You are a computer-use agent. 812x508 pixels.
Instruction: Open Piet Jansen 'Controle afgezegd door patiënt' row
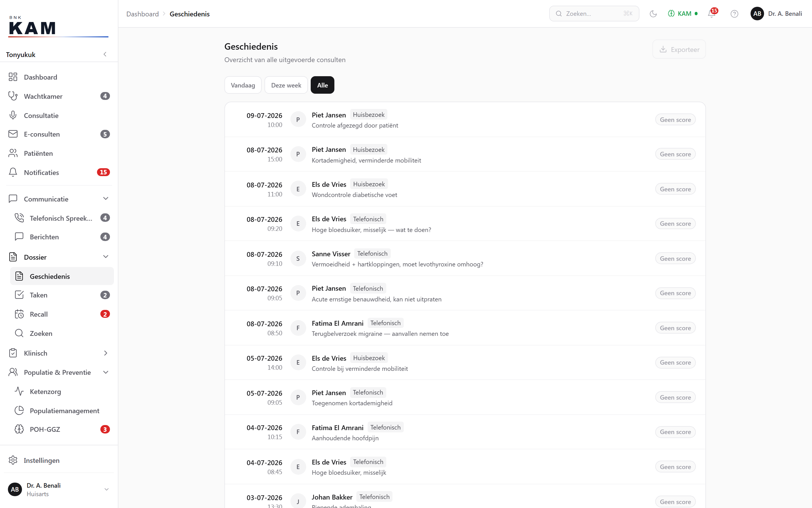point(465,120)
